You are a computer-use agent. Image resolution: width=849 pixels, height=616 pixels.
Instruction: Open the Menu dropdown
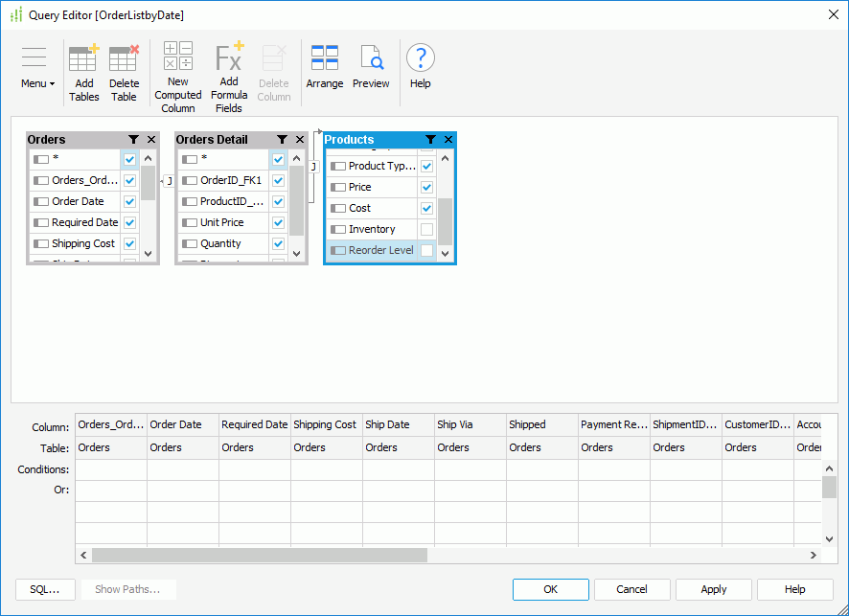click(34, 65)
